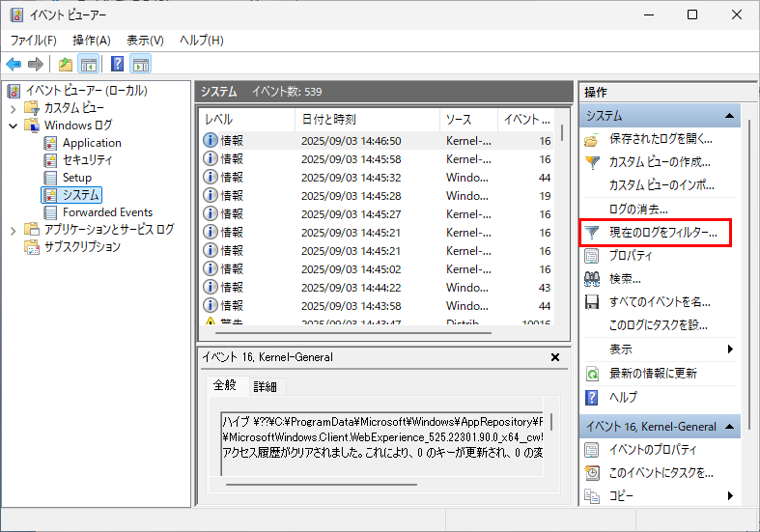Select the イベント ビューアー (ローカル) root node

(86, 91)
